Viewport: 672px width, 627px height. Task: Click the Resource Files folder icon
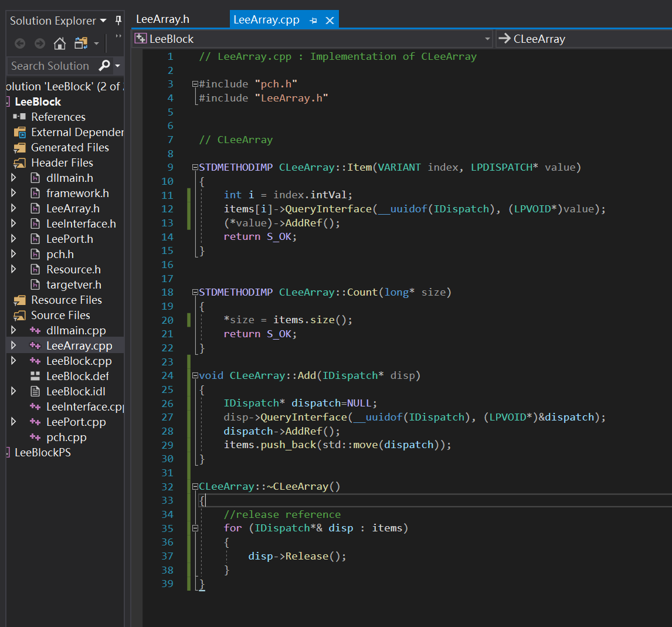20,300
